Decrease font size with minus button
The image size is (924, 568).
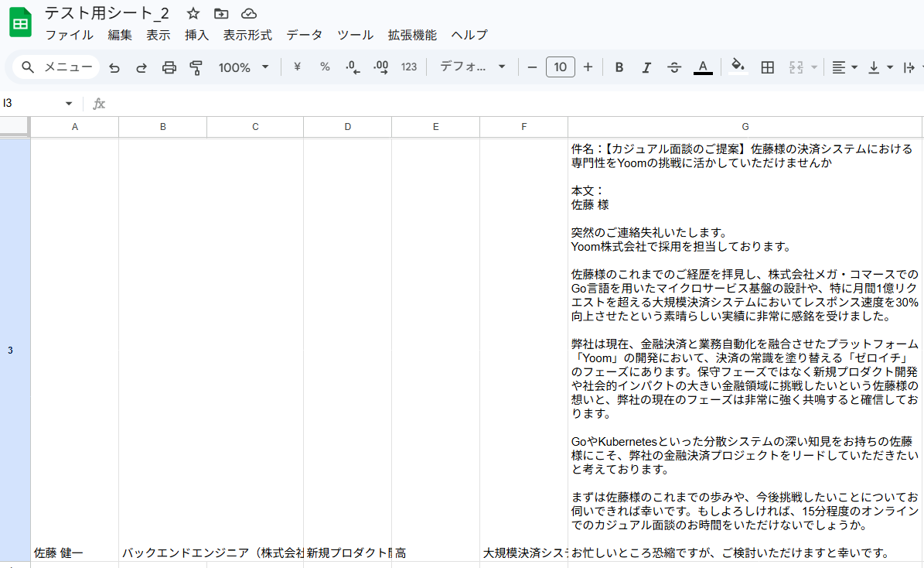(532, 67)
